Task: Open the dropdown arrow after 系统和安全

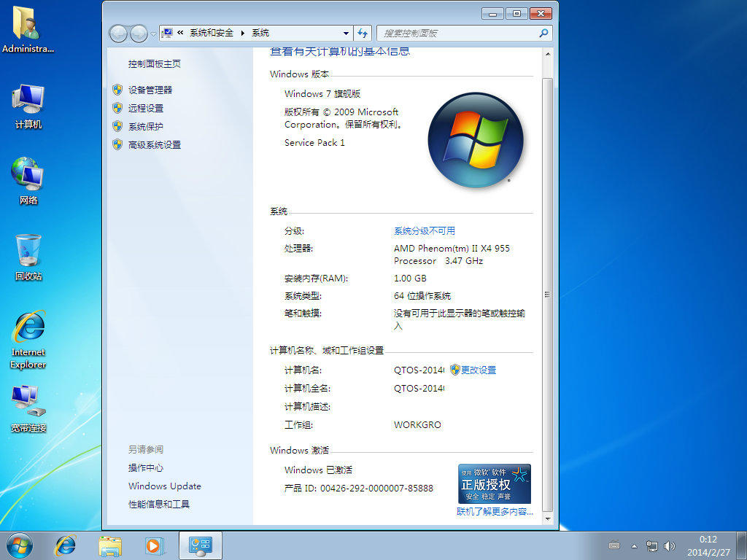Action: [242, 33]
